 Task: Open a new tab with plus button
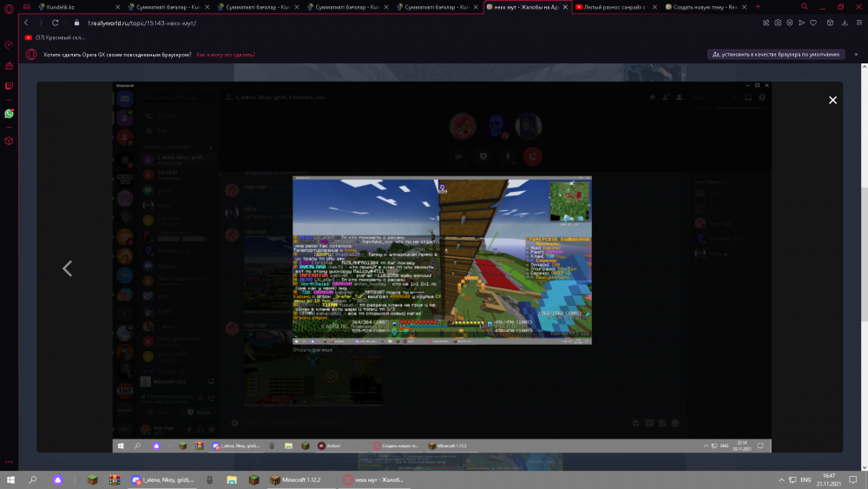point(758,7)
